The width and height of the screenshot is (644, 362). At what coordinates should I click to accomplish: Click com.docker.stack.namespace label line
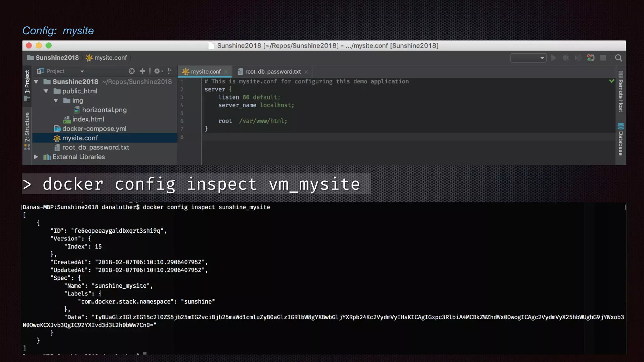click(x=147, y=302)
